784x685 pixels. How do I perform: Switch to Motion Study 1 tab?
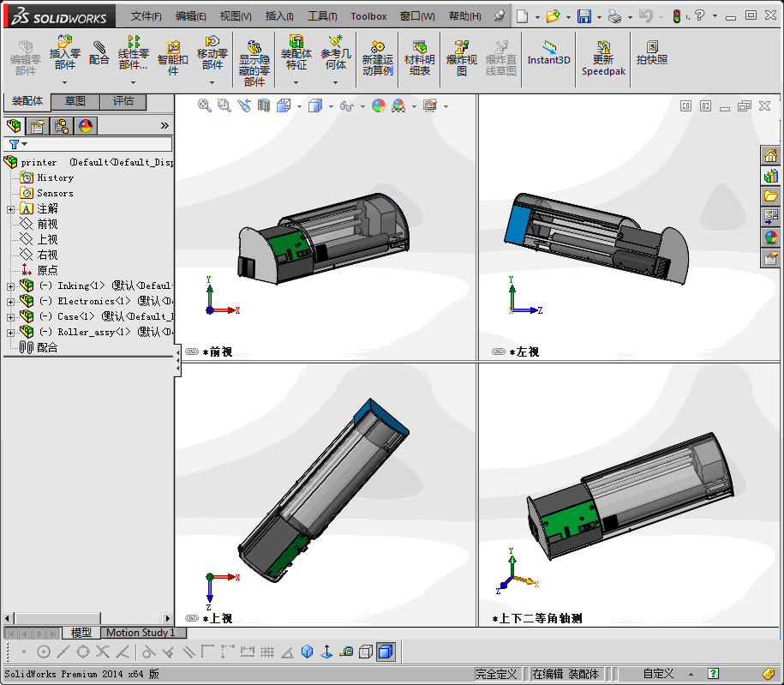tap(141, 633)
